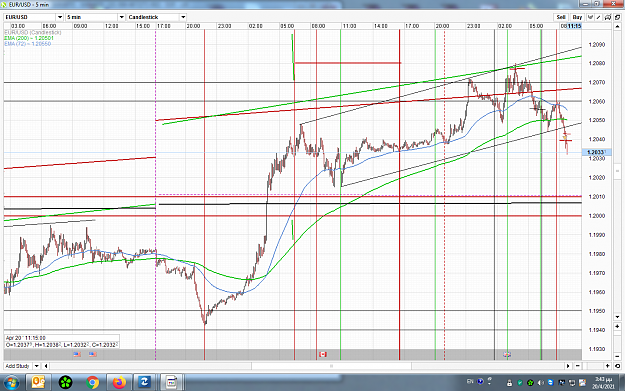This screenshot has width=625, height=391.
Task: Open Outlook from the taskbar
Action: pyautogui.click(x=38, y=383)
